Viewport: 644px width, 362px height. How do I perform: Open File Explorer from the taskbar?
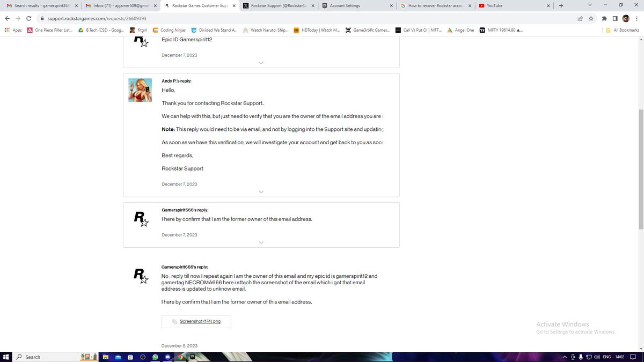click(106, 357)
